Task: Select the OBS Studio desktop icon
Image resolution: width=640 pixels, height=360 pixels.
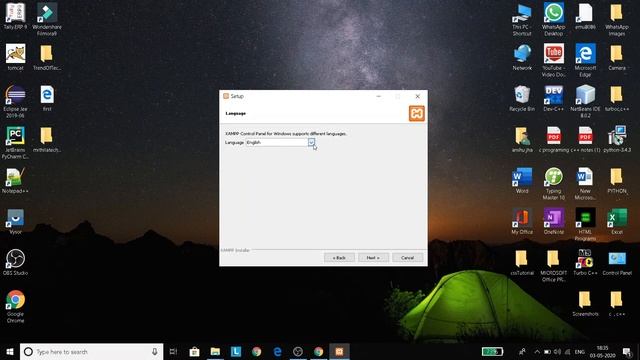Action: tap(16, 262)
